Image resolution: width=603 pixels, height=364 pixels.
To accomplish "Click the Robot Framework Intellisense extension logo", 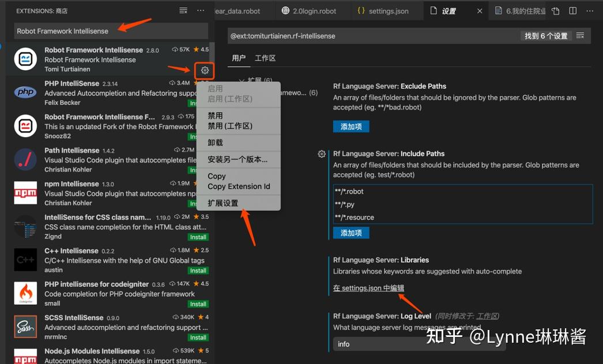I will click(x=25, y=59).
